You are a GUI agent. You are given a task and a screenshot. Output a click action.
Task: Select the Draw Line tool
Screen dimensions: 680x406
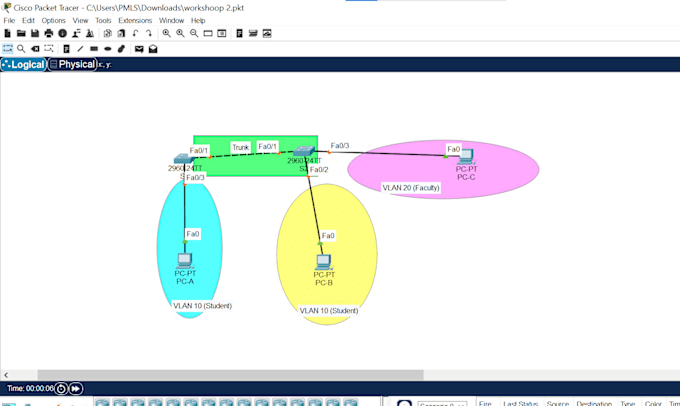(80, 49)
